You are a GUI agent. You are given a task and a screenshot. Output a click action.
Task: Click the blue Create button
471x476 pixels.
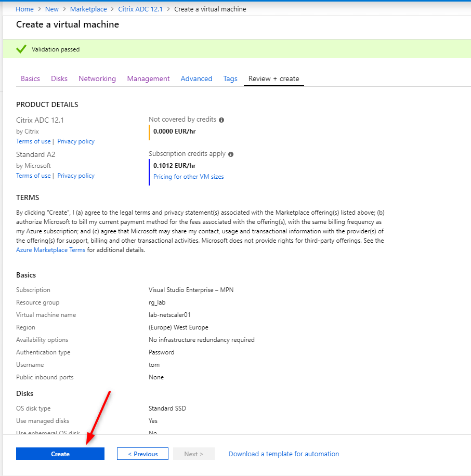pos(60,454)
